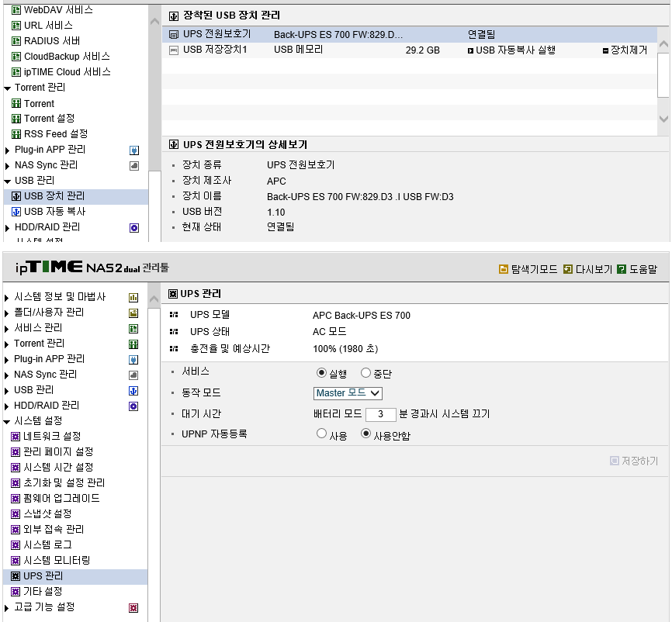Select UPS 관리 menu item

click(x=75, y=576)
